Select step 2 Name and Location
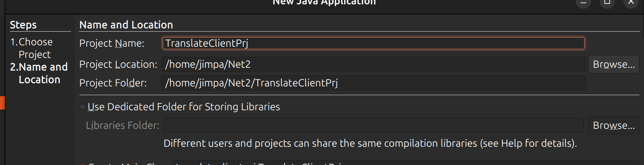The width and height of the screenshot is (644, 165). point(39,73)
